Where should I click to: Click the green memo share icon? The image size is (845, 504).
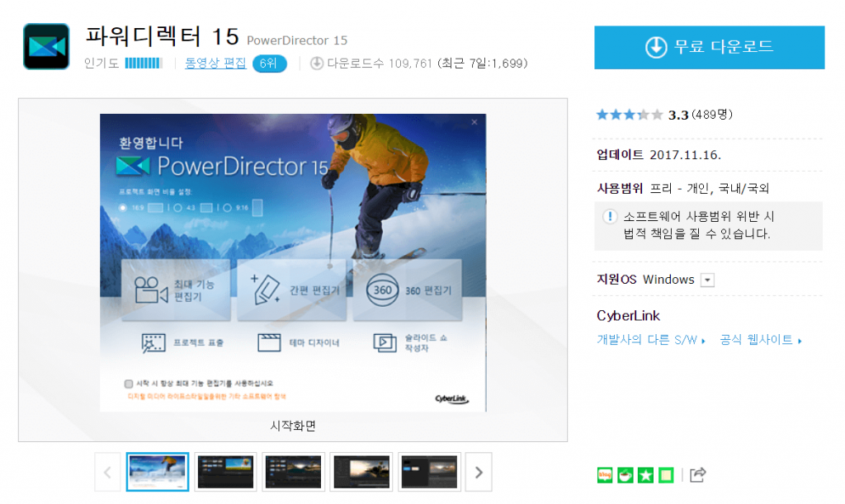pyautogui.click(x=667, y=474)
